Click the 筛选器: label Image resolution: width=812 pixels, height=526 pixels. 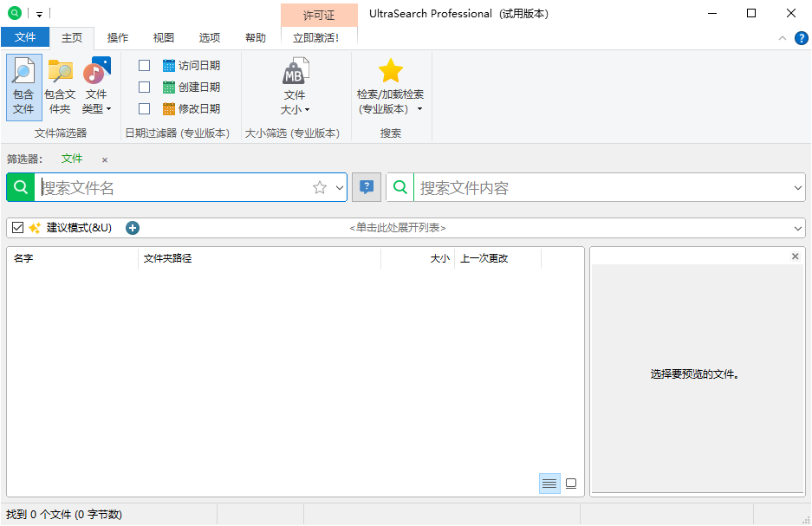click(24, 159)
